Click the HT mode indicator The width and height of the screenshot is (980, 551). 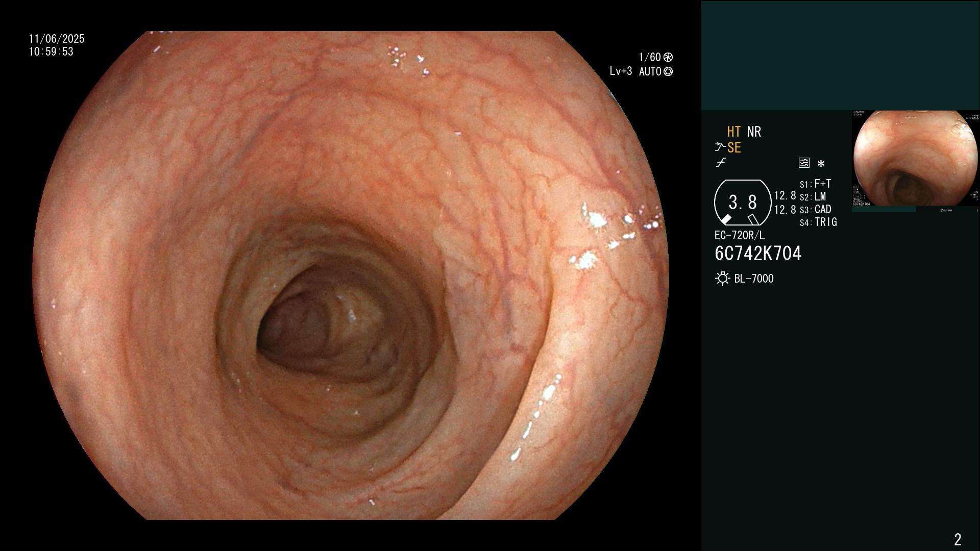[x=734, y=132]
